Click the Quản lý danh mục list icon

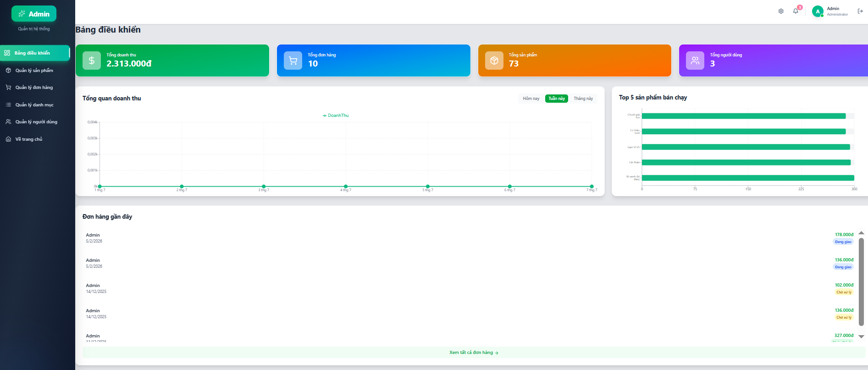(x=8, y=105)
